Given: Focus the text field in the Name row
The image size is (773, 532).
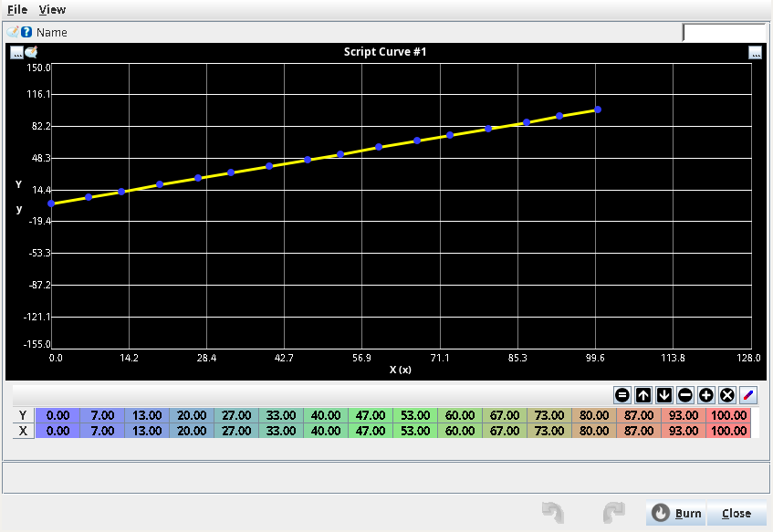Looking at the screenshot, I should (x=725, y=33).
